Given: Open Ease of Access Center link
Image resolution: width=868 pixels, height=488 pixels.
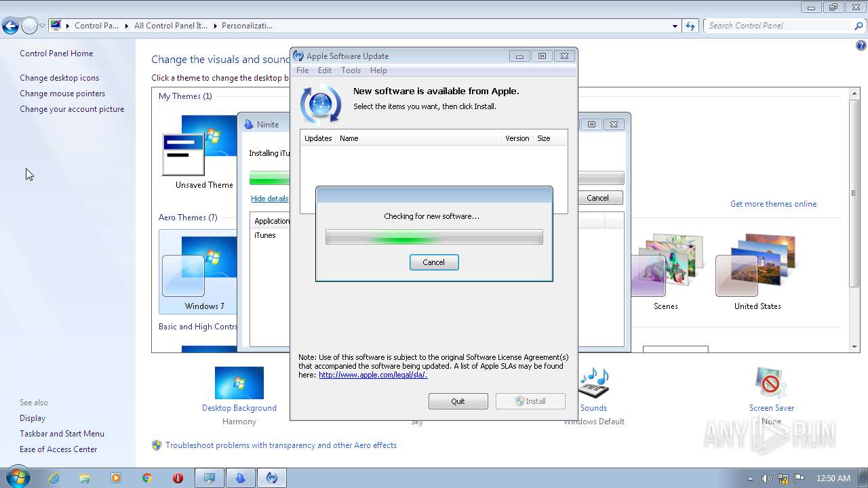Looking at the screenshot, I should point(58,449).
